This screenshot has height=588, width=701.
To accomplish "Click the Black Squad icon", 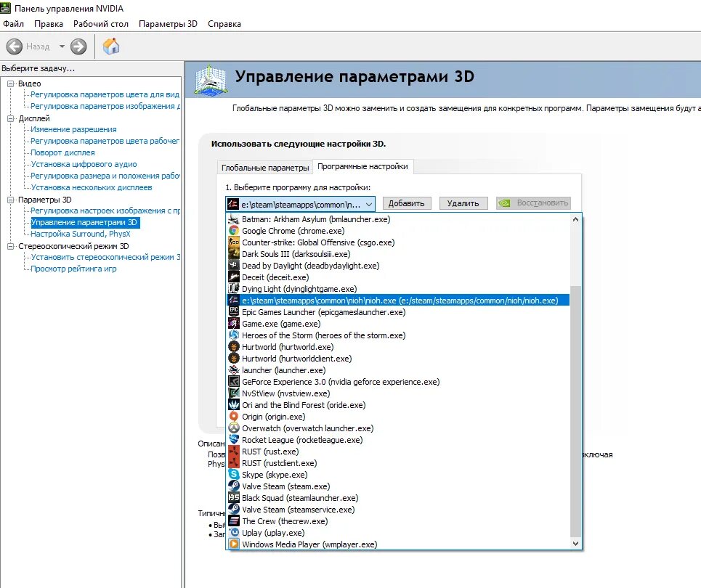I will tap(233, 498).
